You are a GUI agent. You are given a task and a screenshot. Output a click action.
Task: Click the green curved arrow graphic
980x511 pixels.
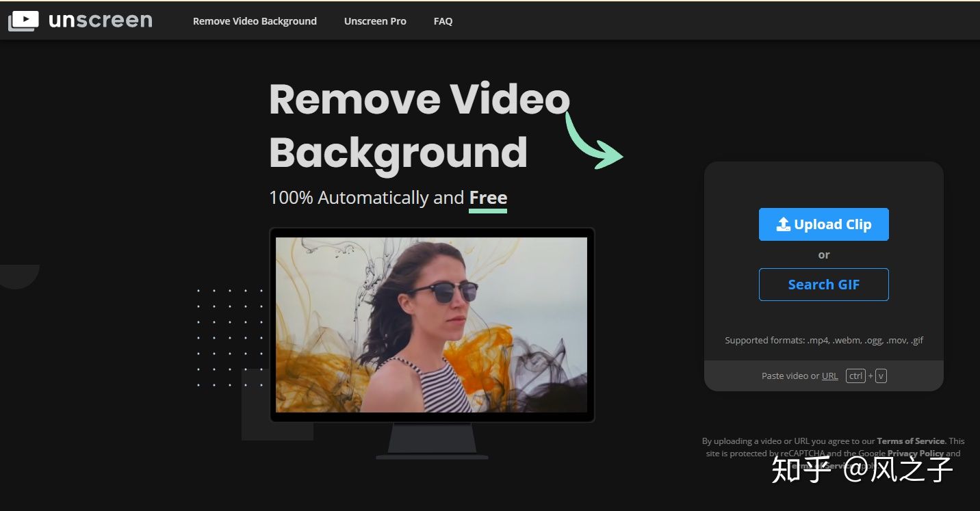(593, 142)
